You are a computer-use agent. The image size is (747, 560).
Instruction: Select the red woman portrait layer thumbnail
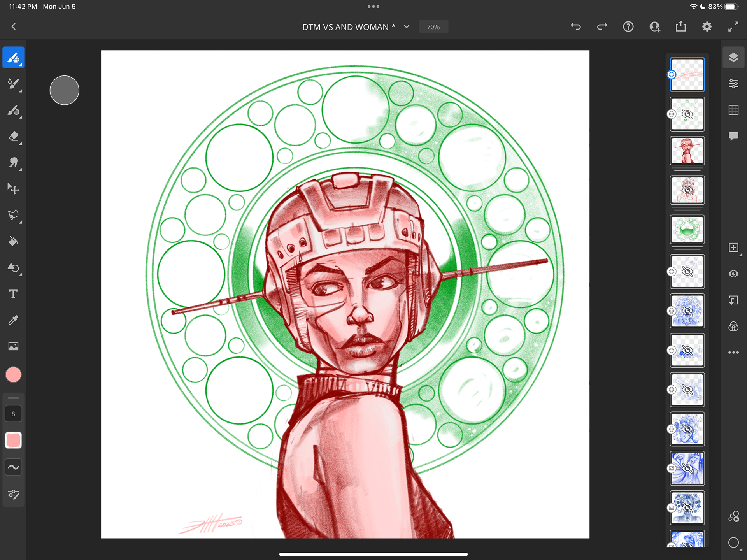[x=687, y=151]
